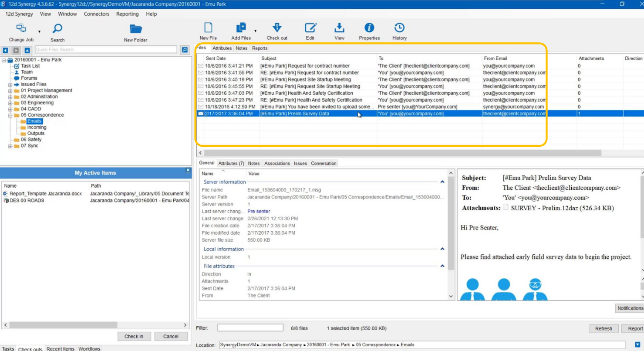
Task: Expand the 07 Sync folder
Action: 10,146
